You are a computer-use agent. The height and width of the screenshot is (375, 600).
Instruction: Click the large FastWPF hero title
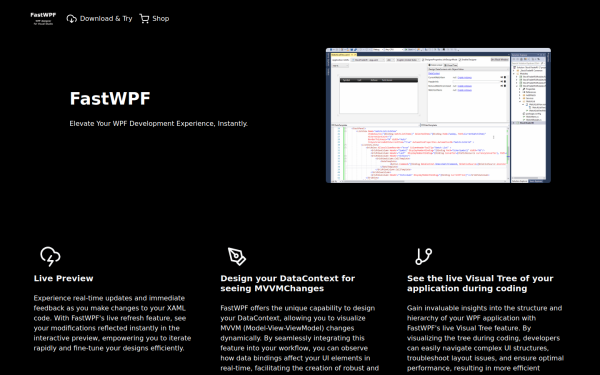(110, 99)
